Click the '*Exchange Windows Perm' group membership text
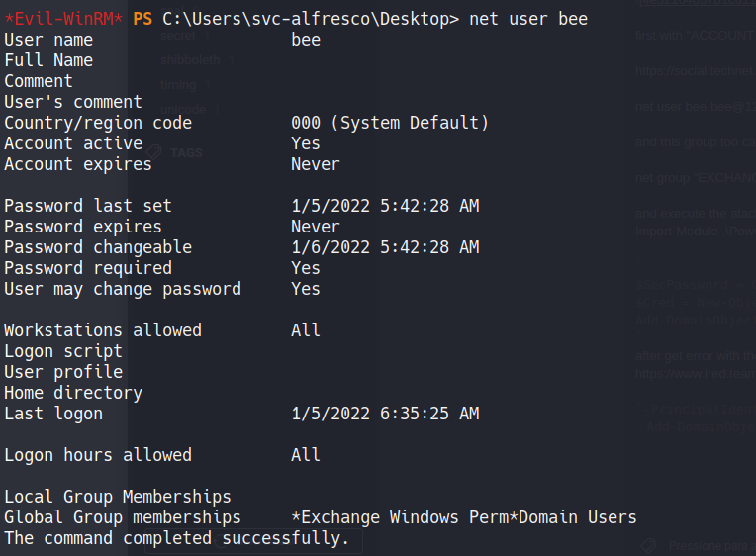 point(405,517)
